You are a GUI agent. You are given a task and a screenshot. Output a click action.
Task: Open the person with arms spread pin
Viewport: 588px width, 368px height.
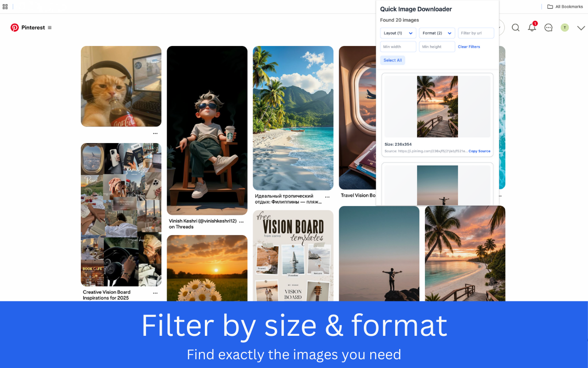tap(379, 254)
